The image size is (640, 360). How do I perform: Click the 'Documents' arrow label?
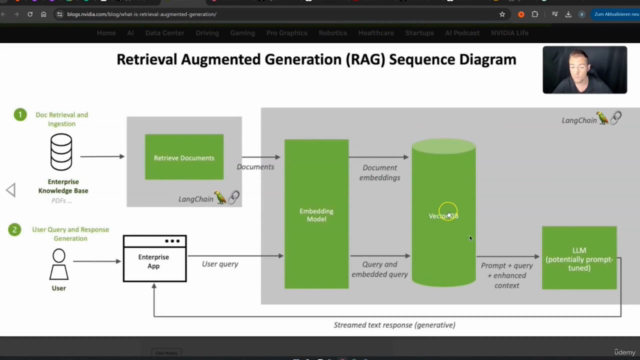coord(256,167)
